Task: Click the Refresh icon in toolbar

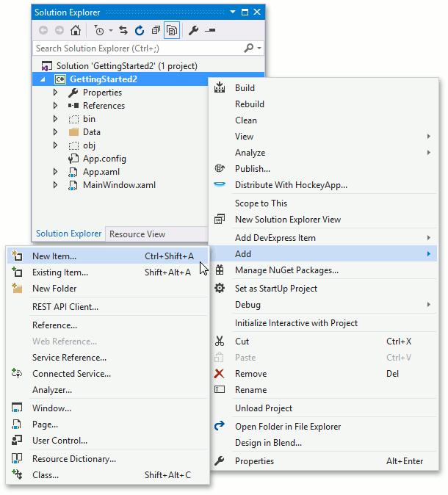Action: [x=140, y=30]
